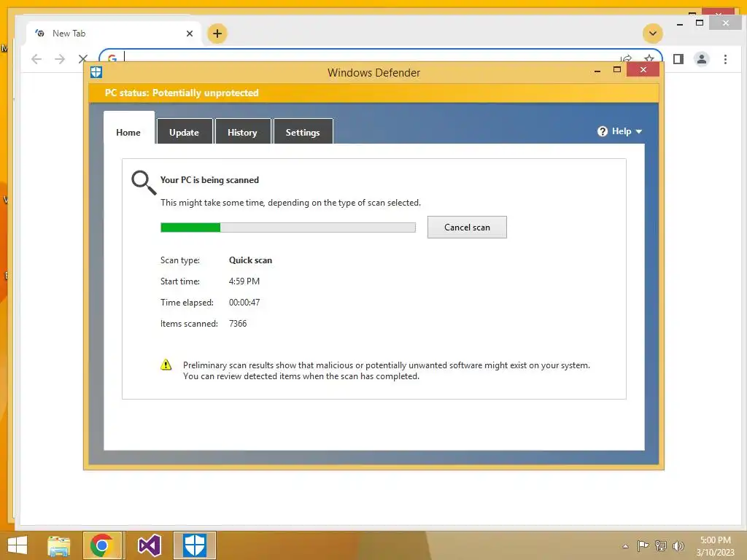Open Chrome tab search chevron button
Viewport: 747px width, 560px height.
tap(653, 34)
